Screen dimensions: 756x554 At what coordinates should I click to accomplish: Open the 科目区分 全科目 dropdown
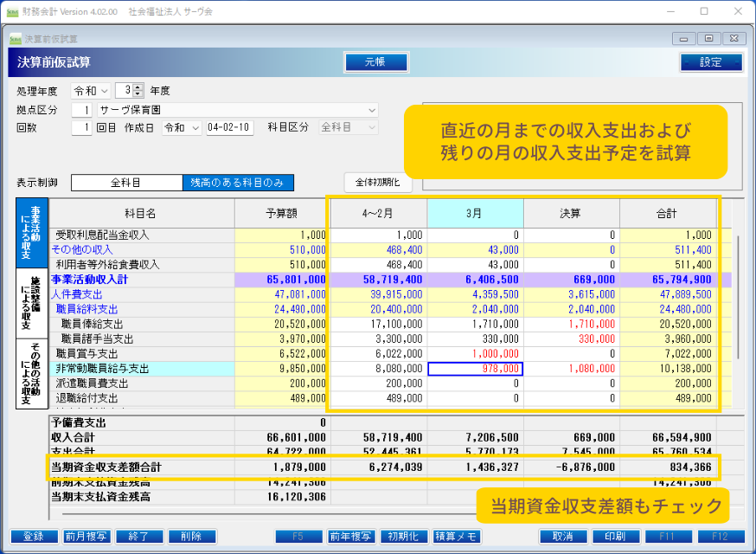(x=348, y=128)
